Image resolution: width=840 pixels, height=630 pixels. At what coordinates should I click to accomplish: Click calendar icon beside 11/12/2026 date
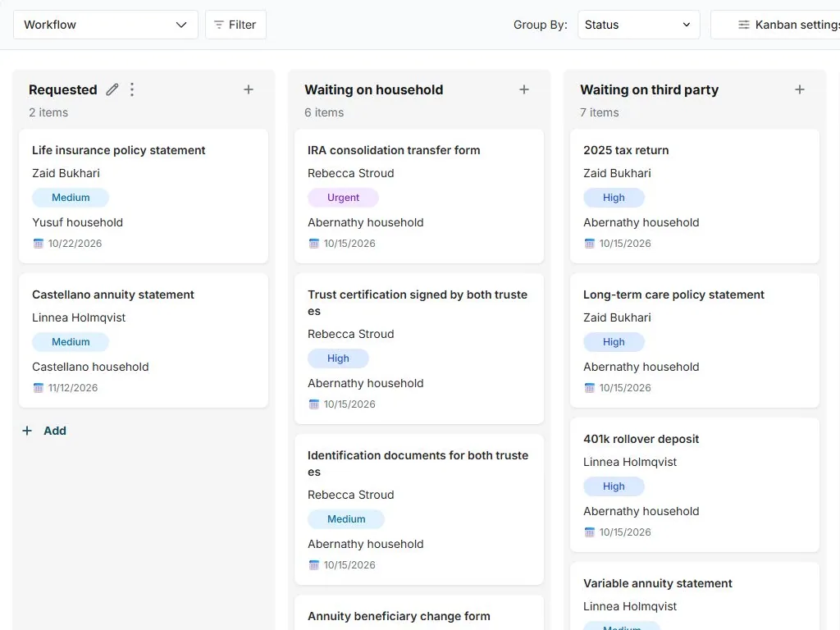coord(38,388)
